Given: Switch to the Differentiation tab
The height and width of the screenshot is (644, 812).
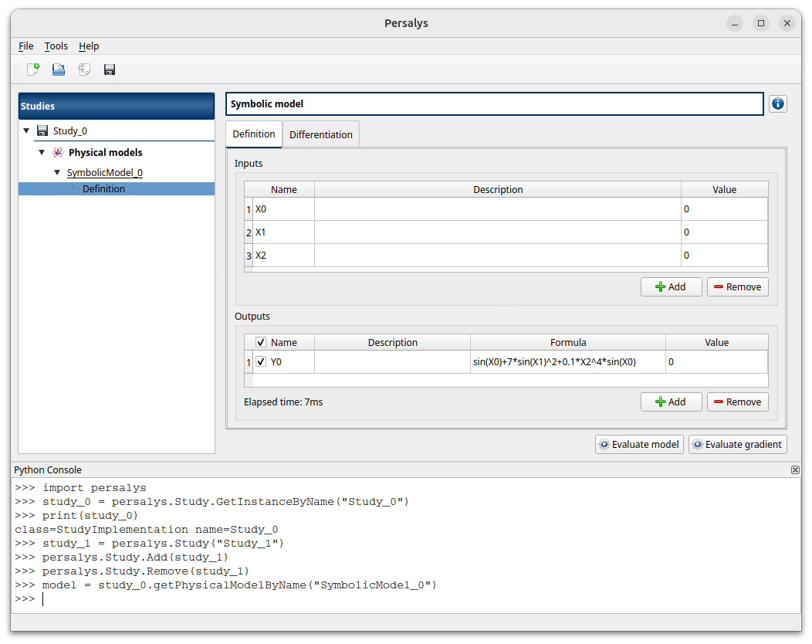Looking at the screenshot, I should (320, 134).
